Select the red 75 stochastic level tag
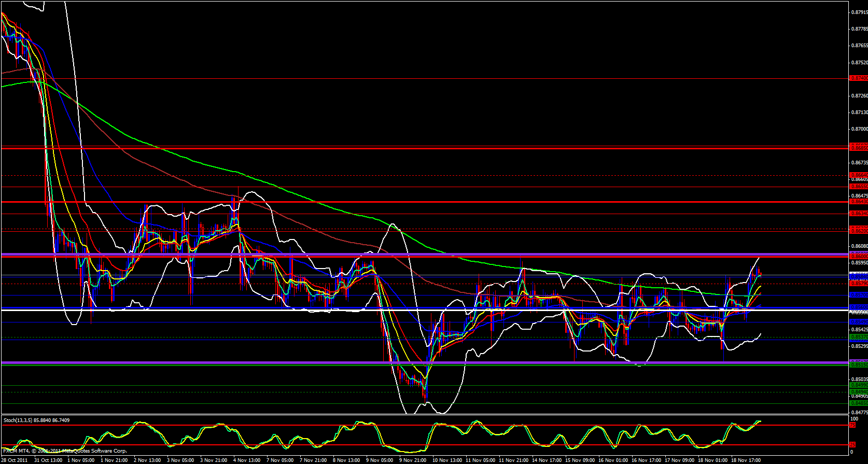 pyautogui.click(x=852, y=425)
